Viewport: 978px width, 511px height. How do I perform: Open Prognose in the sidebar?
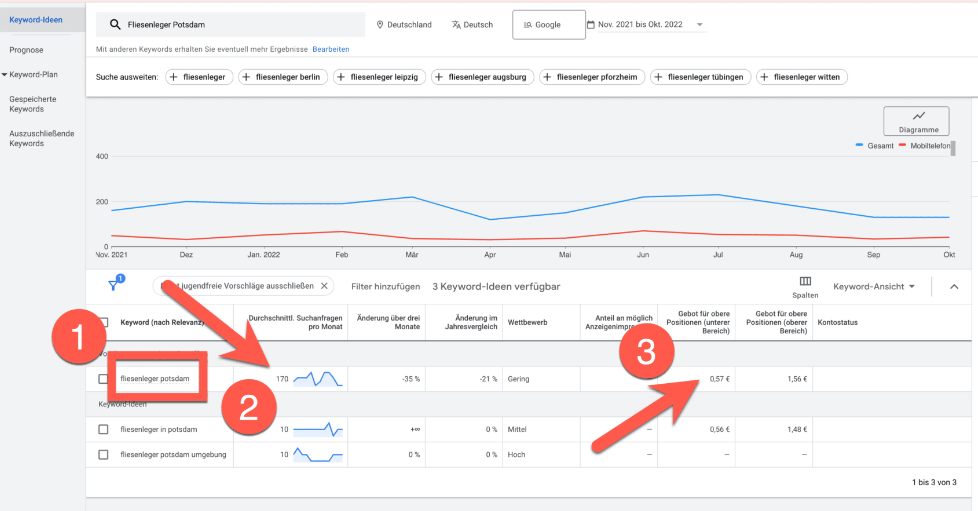coord(26,49)
